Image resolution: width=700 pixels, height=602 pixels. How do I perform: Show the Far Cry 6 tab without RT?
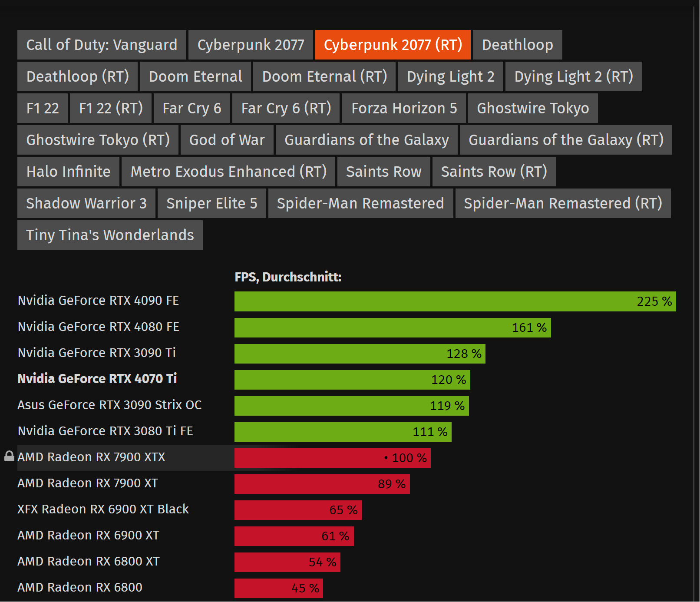tap(192, 108)
